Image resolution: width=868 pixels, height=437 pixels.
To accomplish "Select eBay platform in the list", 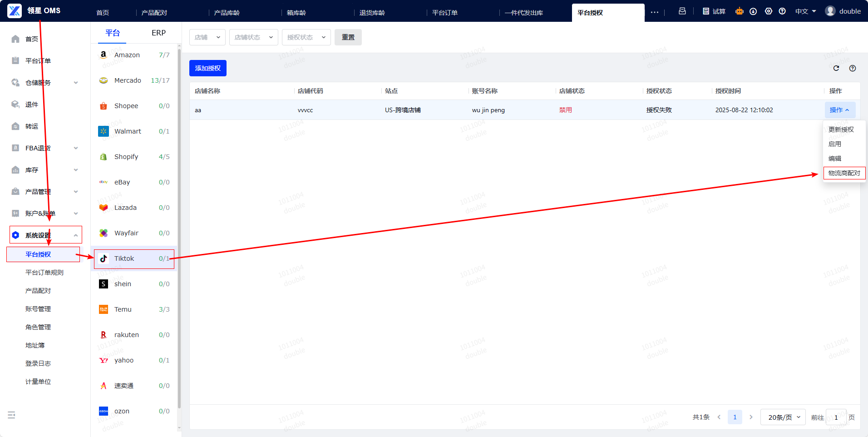I will click(x=134, y=182).
